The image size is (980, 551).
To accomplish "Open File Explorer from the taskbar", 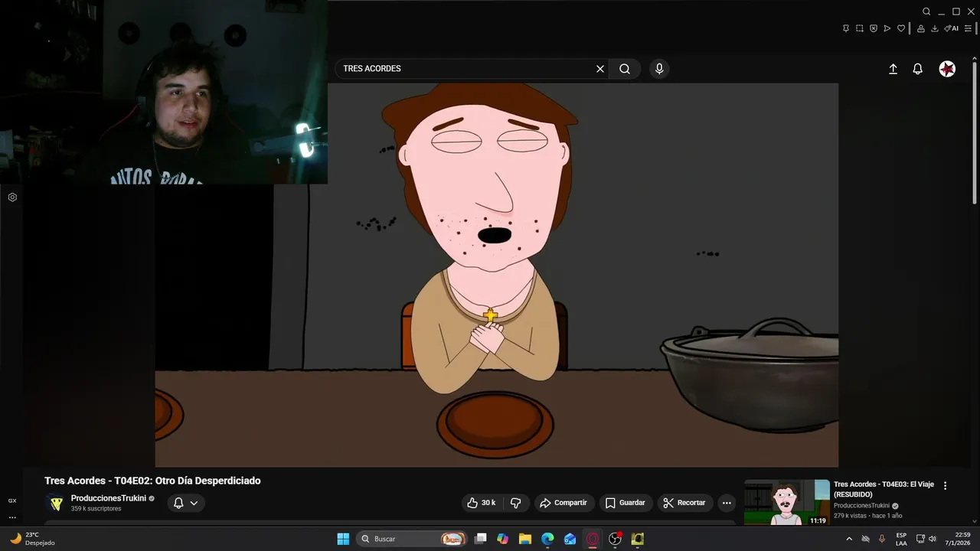I will 524,539.
